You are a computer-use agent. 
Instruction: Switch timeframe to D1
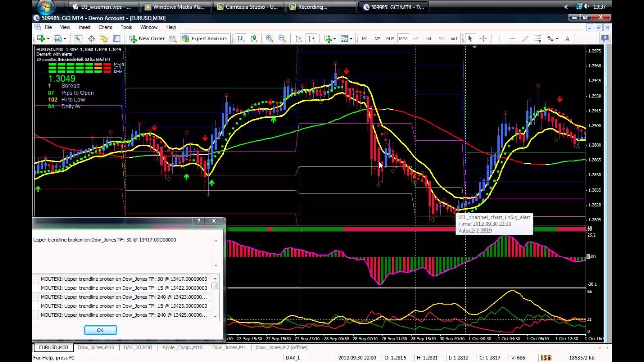tap(441, 39)
